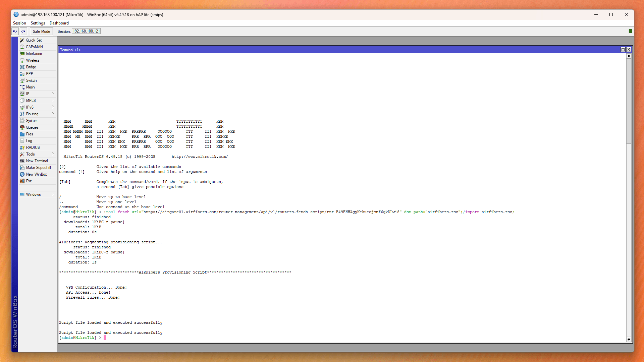Open the Log viewer

(x=29, y=141)
